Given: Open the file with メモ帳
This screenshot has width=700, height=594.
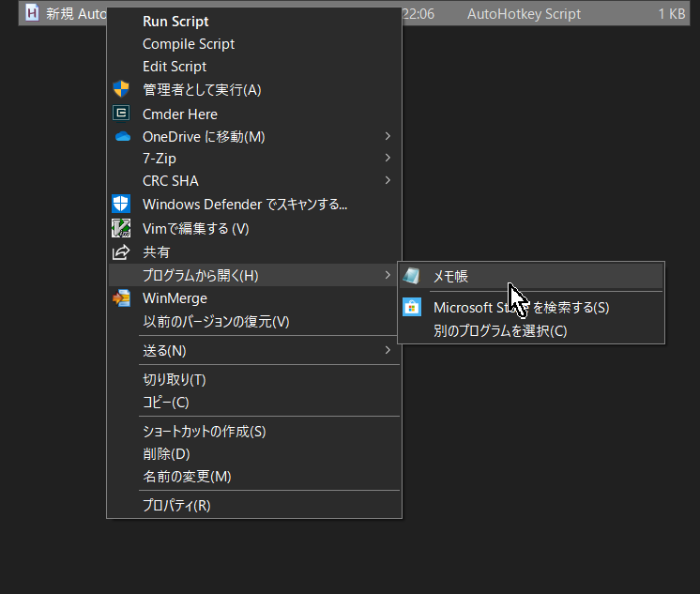Looking at the screenshot, I should tap(531, 276).
